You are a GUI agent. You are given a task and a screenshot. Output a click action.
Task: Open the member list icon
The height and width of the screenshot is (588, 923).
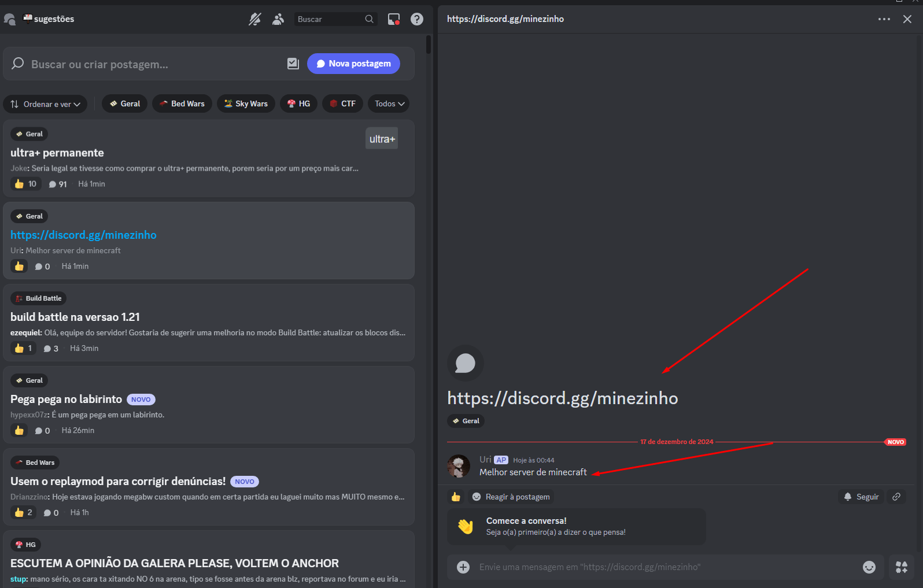point(278,19)
